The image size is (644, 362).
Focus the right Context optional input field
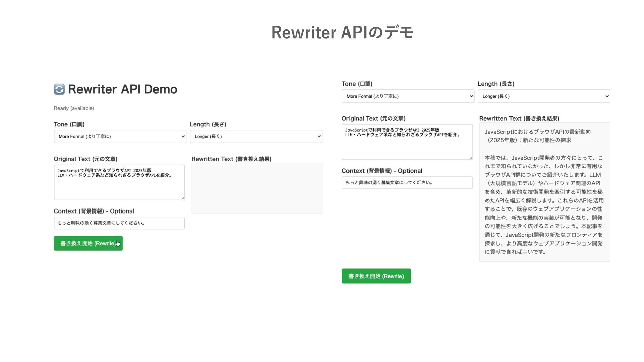(x=407, y=183)
